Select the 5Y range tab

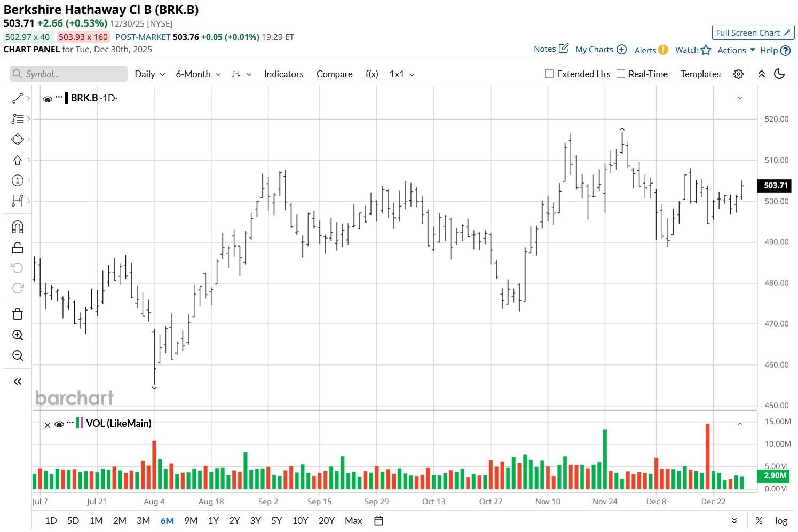pyautogui.click(x=276, y=521)
